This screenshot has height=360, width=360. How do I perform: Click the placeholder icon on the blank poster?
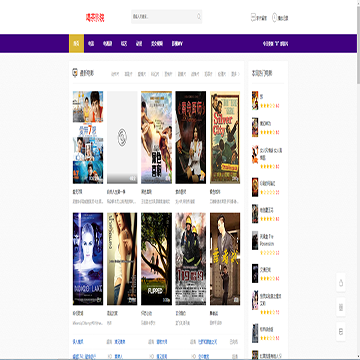[122, 137]
